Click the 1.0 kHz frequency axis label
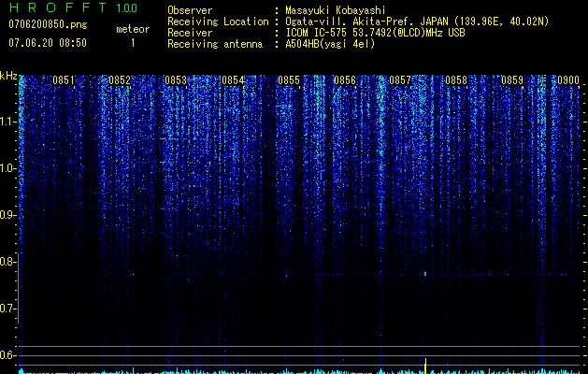Screen dimensions: 588x374 pyautogui.click(x=7, y=168)
